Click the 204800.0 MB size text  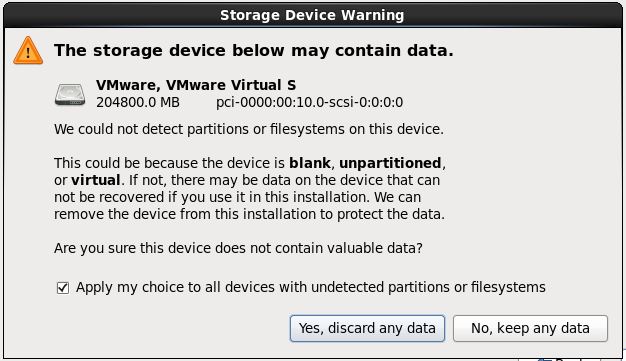[138, 102]
